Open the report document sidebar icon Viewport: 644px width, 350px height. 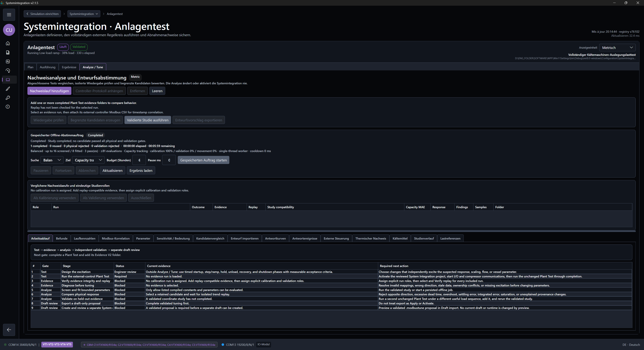point(8,52)
